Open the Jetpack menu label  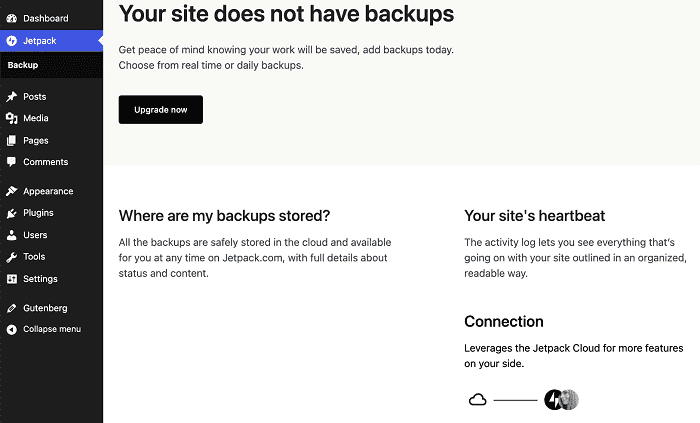(40, 41)
